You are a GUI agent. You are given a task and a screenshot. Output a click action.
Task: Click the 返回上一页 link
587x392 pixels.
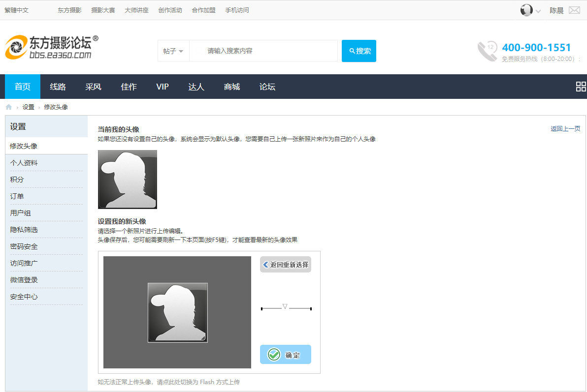click(565, 129)
